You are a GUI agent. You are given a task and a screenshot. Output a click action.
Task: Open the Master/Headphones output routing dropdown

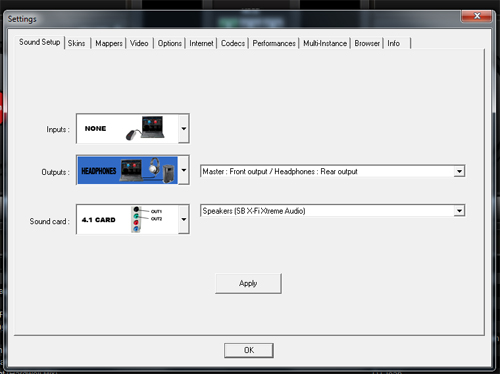click(333, 171)
